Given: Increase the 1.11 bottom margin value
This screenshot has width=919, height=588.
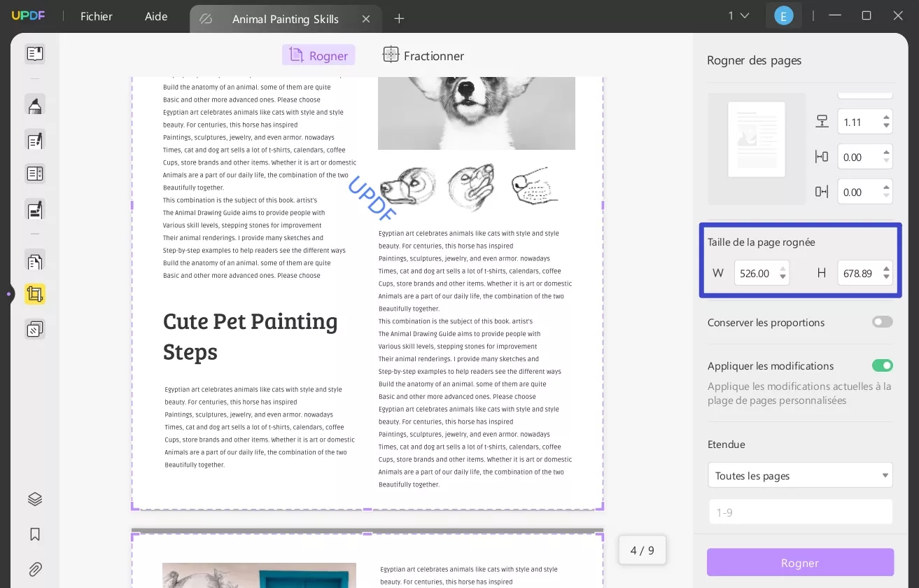Looking at the screenshot, I should 887,118.
